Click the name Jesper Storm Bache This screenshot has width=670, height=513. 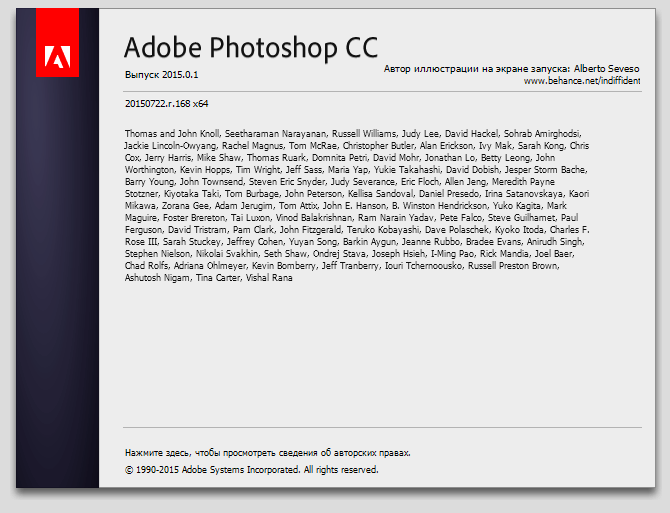tap(546, 170)
